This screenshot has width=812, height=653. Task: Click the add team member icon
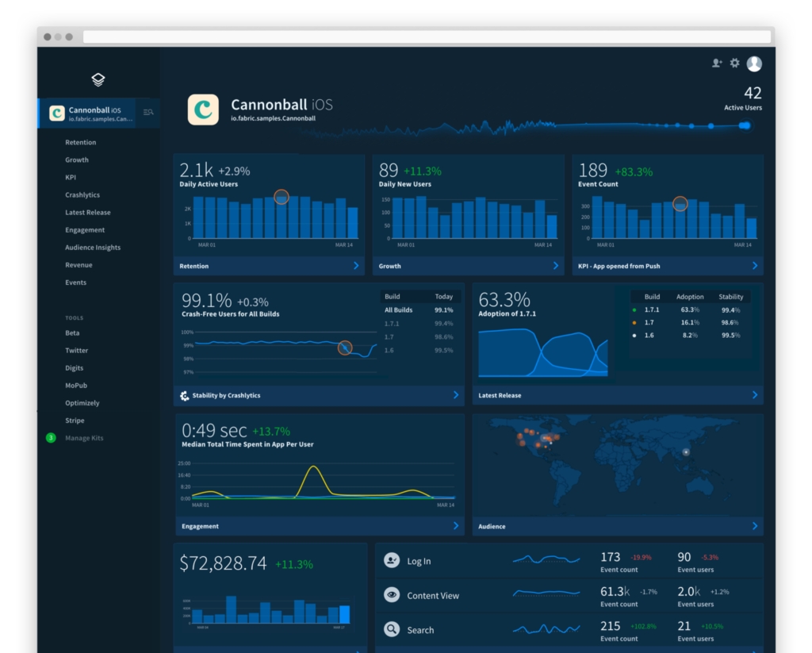point(717,63)
